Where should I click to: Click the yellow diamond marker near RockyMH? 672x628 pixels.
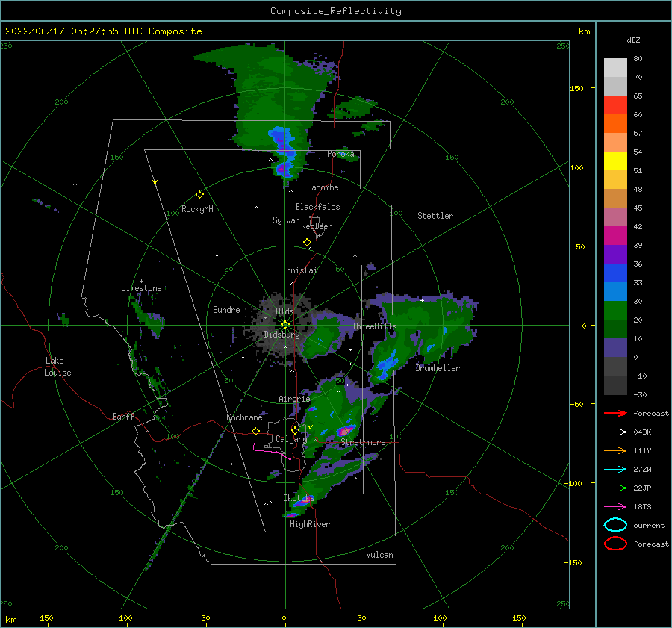point(199,195)
